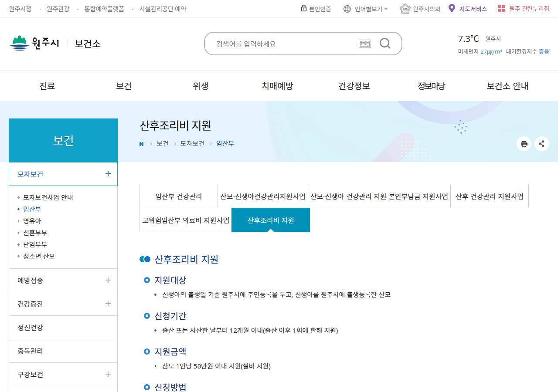
Task: Select the active 산후조리비 지원 tab
Action: 271,220
